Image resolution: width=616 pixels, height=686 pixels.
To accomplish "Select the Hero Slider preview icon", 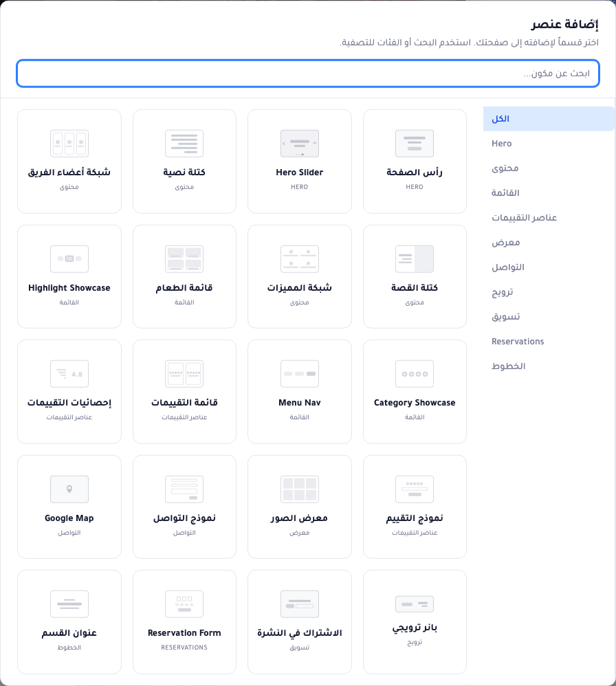I will pyautogui.click(x=299, y=144).
